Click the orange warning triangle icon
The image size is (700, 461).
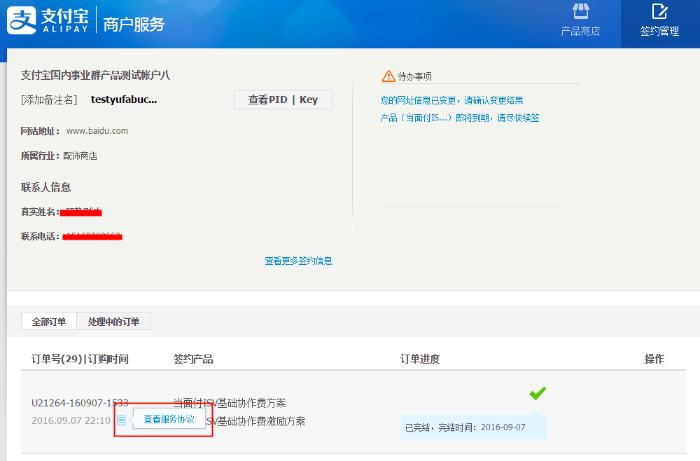(388, 76)
